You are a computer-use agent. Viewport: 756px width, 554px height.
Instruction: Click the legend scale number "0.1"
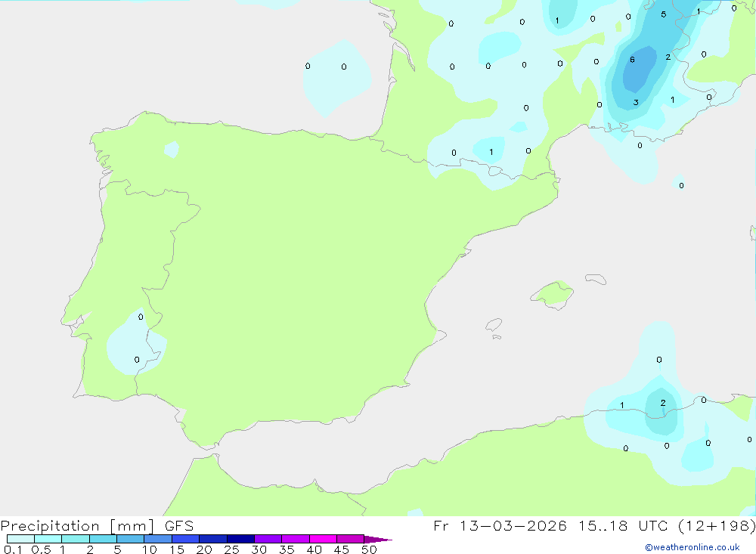13,549
